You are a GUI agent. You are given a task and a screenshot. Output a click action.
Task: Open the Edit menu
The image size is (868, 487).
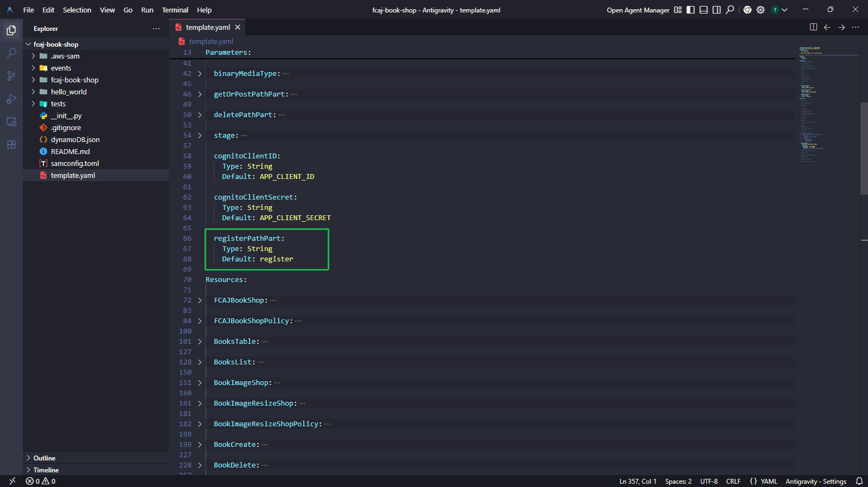(48, 10)
